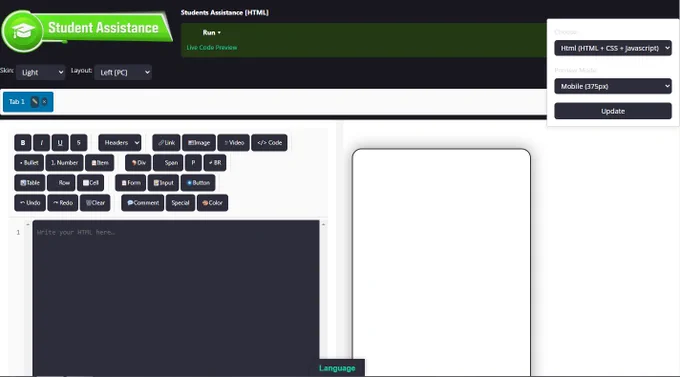Insert a Form element
Image resolution: width=680 pixels, height=377 pixels.
pyautogui.click(x=131, y=183)
